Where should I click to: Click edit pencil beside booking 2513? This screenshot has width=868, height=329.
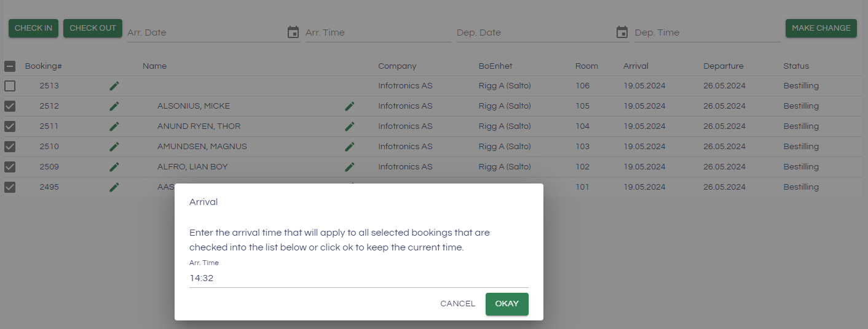114,86
